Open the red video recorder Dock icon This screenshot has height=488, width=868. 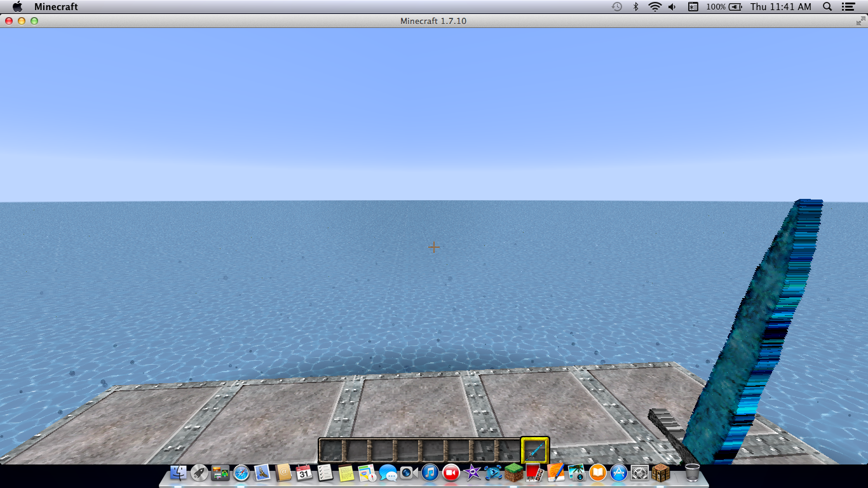click(451, 473)
